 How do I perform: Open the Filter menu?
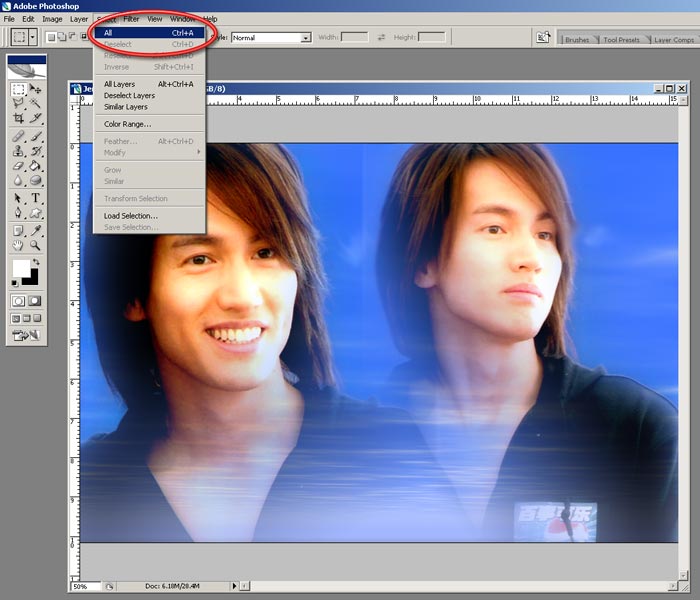coord(131,19)
